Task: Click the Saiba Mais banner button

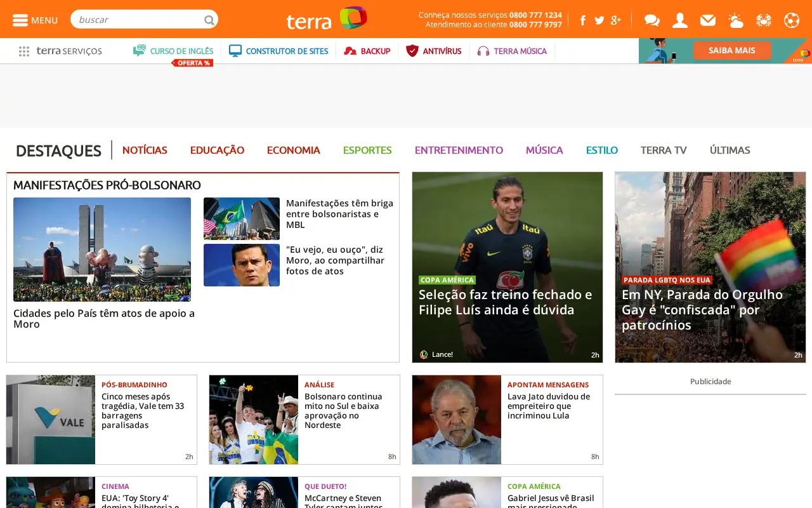Action: (x=732, y=50)
